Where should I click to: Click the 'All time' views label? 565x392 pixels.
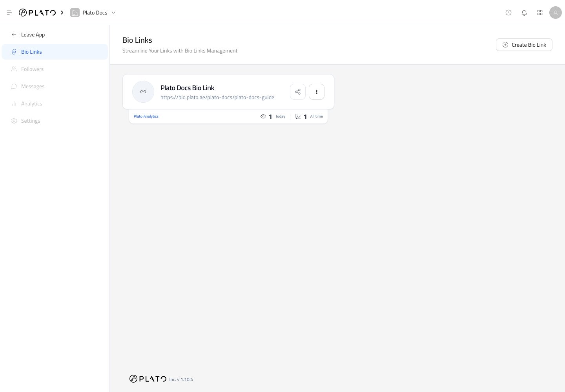pos(317,116)
